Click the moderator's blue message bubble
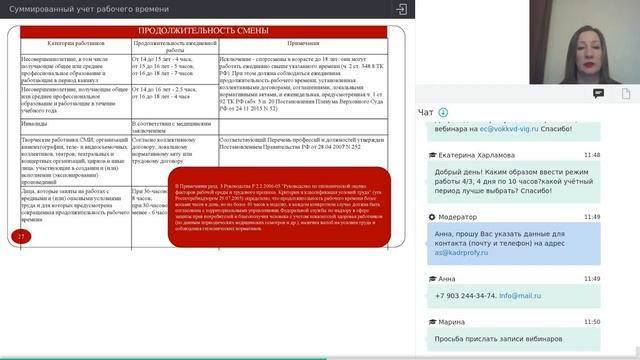 [x=513, y=244]
